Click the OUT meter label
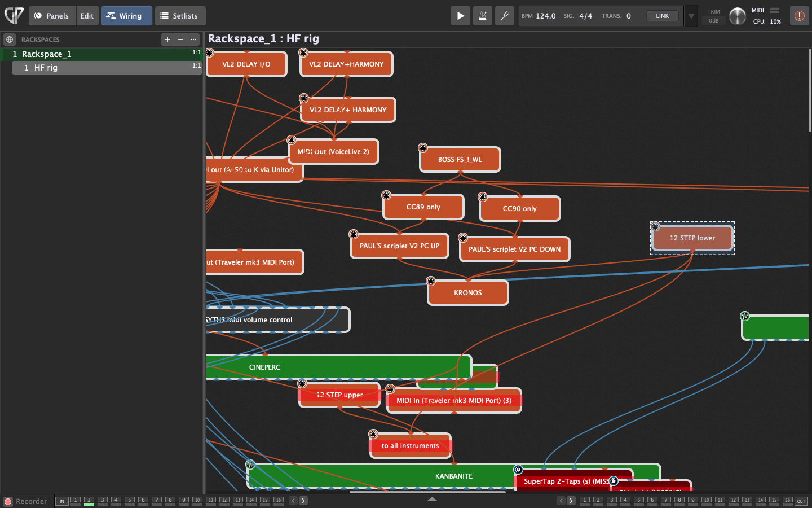Image resolution: width=812 pixels, height=508 pixels. [x=801, y=501]
